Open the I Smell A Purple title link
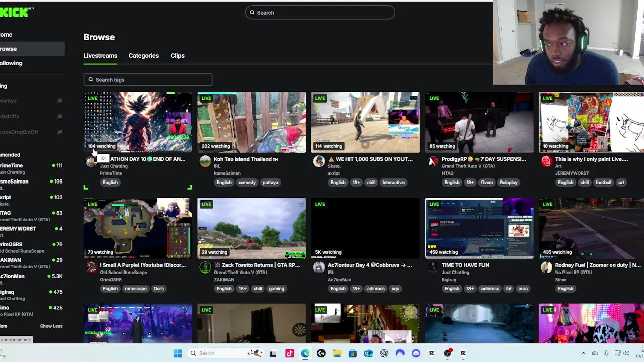The width and height of the screenshot is (644, 362). [142, 265]
